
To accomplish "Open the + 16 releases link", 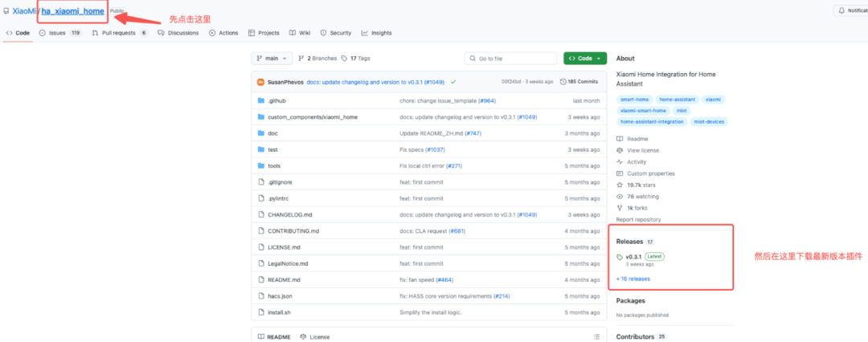I will [x=633, y=279].
